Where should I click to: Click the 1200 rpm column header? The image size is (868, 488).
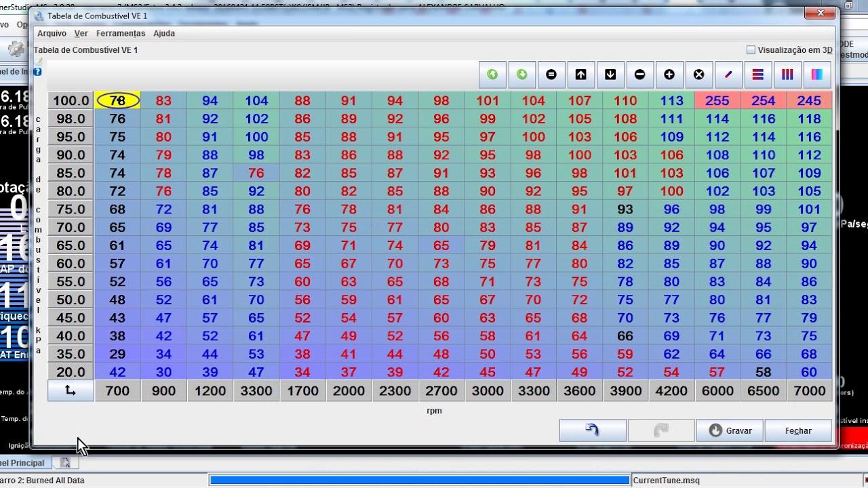[210, 391]
